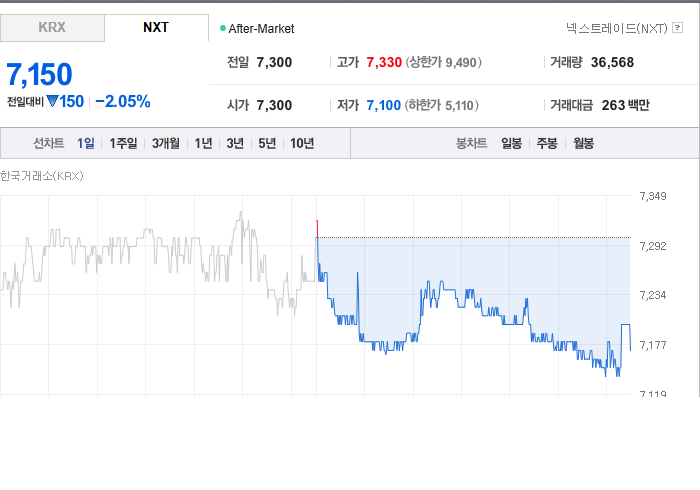Click the 하한가 5,110 text

click(442, 105)
